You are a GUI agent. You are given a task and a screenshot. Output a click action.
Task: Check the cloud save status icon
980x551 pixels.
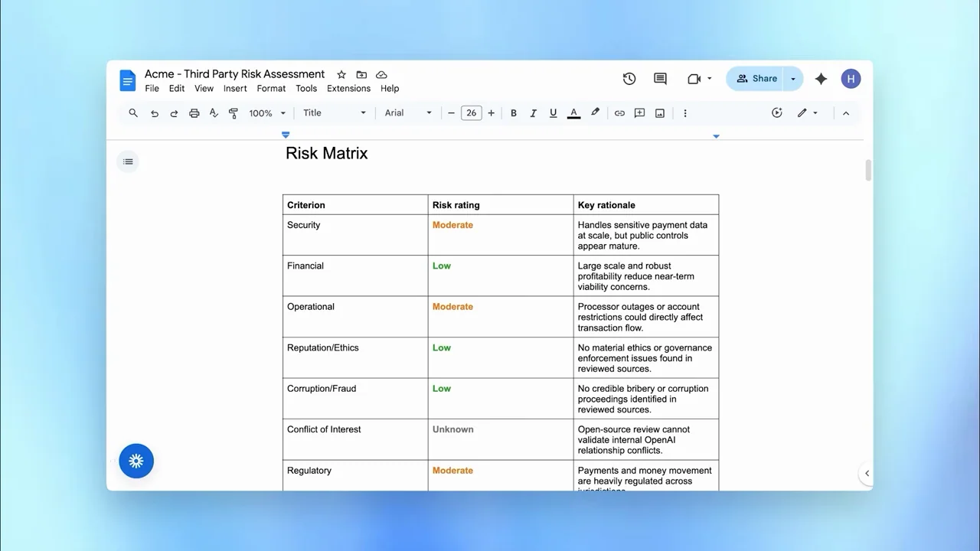point(381,74)
